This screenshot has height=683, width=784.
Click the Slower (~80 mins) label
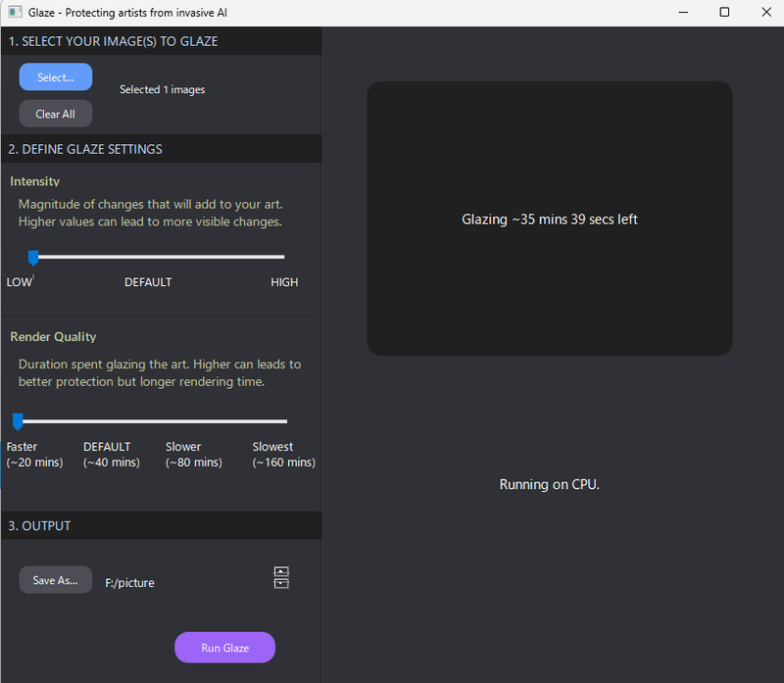pyautogui.click(x=194, y=455)
